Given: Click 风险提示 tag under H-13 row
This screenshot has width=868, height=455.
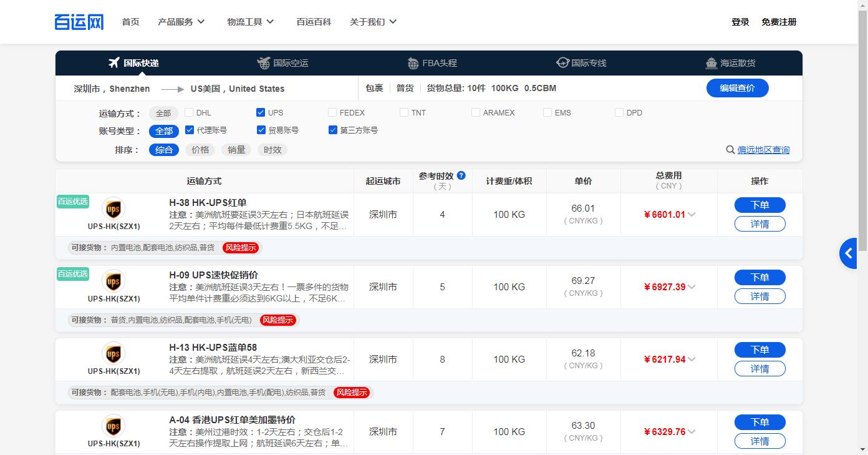Looking at the screenshot, I should [352, 393].
